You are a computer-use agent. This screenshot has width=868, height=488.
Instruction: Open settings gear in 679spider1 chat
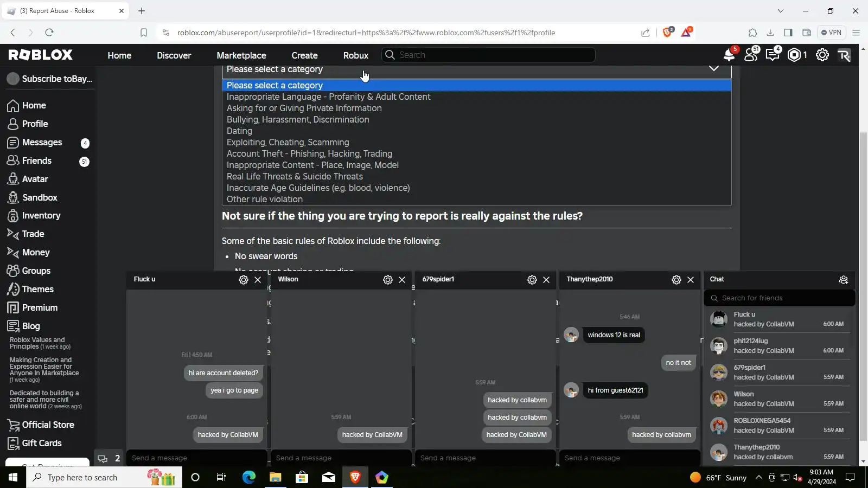[x=532, y=280]
